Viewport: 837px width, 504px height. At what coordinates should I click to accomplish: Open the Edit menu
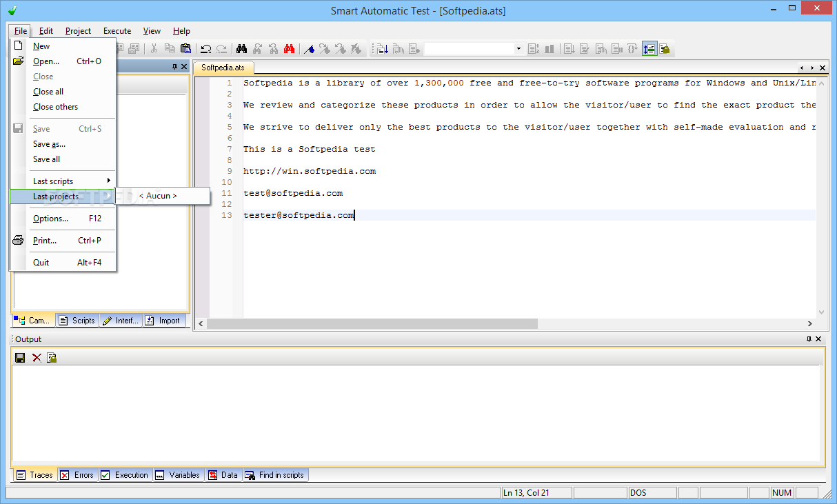coord(46,31)
